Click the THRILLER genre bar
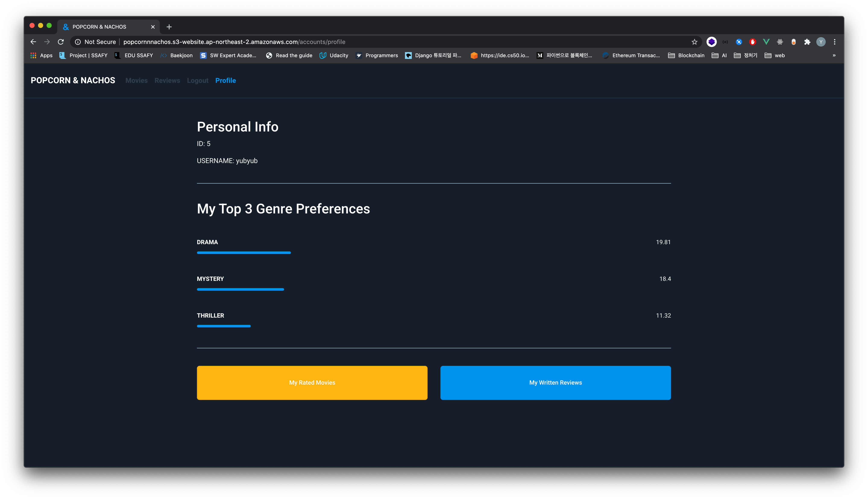 [224, 326]
